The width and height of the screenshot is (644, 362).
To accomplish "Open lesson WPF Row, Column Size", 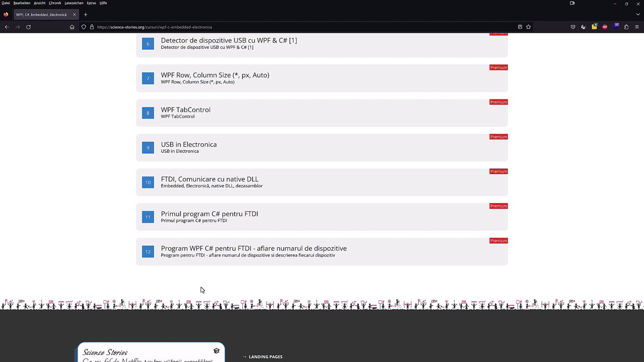I will click(x=322, y=78).
